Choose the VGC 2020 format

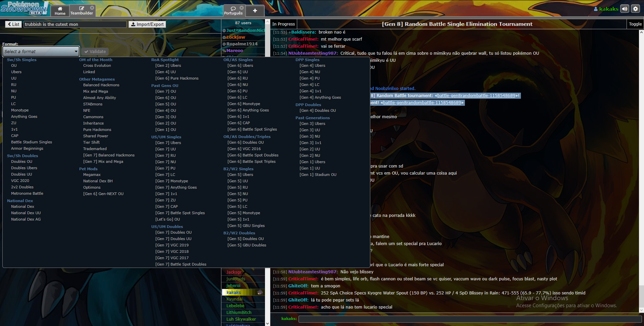[x=20, y=181]
